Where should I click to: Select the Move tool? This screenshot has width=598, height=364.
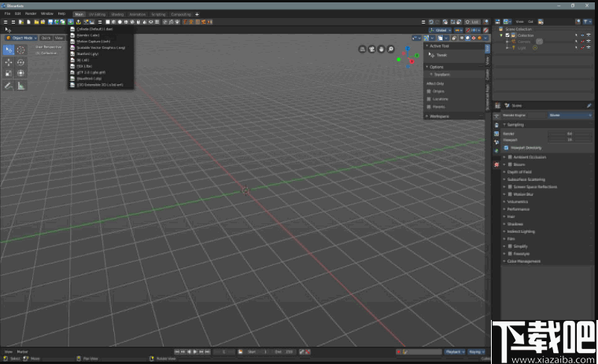(9, 62)
